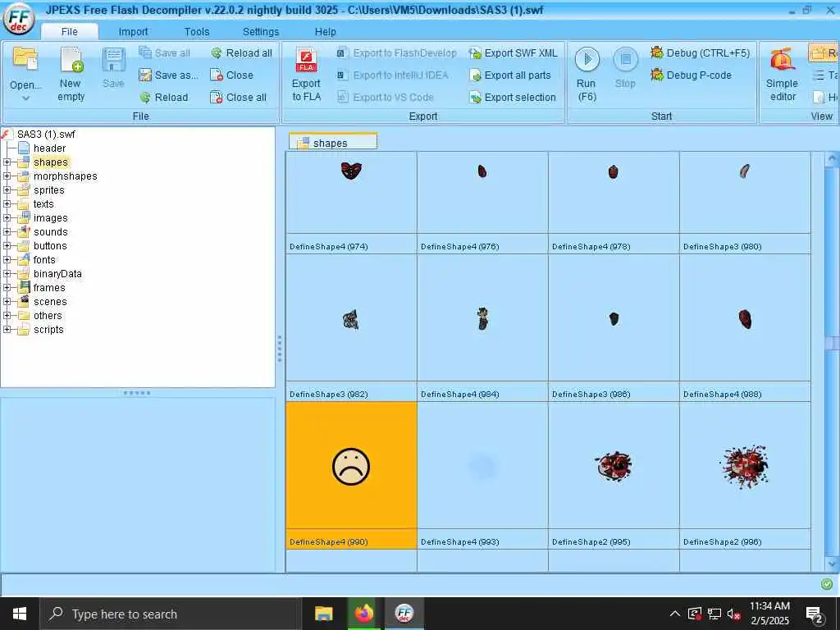Expand the images tree node
Image resolution: width=840 pixels, height=630 pixels.
7,217
